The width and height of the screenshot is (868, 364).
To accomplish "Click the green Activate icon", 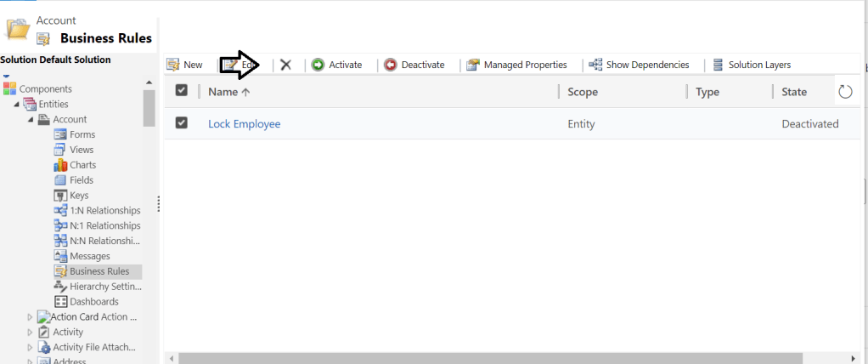I will (318, 65).
